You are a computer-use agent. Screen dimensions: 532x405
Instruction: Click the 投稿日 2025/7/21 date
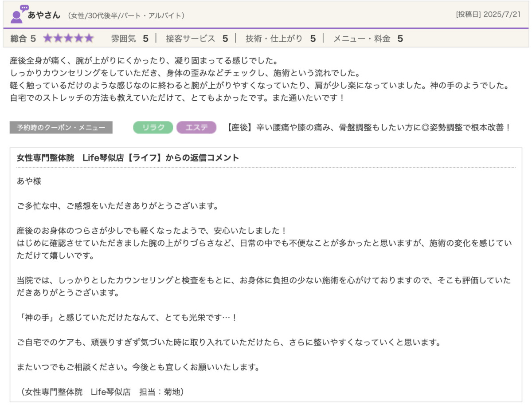(x=489, y=15)
